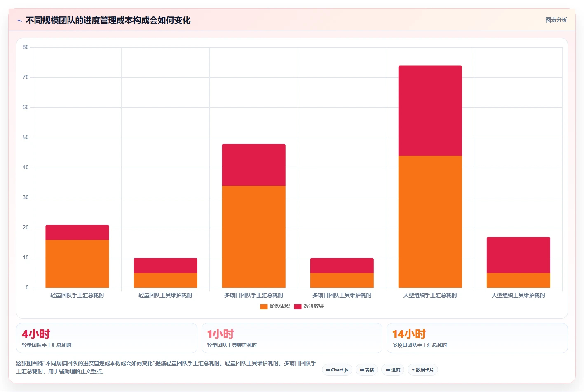Click the 数据卡片 tag

point(423,370)
